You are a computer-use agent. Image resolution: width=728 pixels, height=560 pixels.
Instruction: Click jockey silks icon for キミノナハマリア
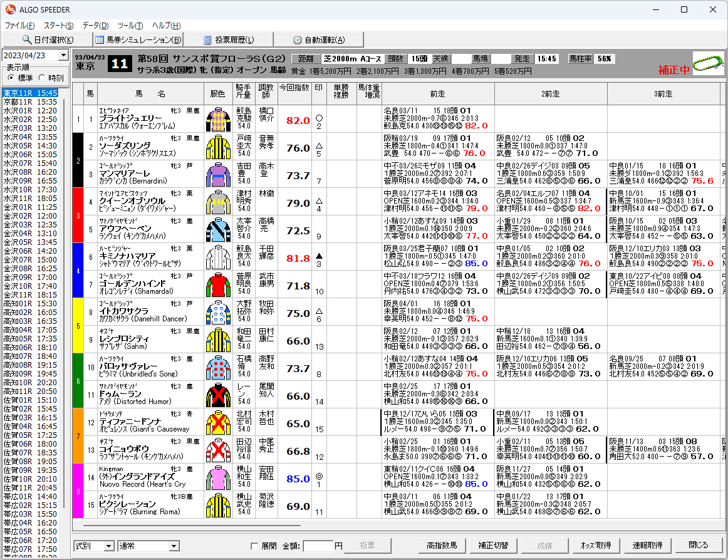tap(218, 257)
